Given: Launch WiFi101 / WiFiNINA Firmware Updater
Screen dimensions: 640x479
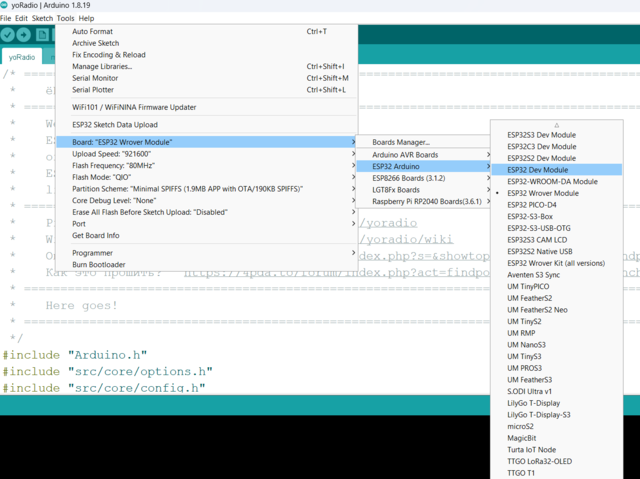Looking at the screenshot, I should click(207, 107).
